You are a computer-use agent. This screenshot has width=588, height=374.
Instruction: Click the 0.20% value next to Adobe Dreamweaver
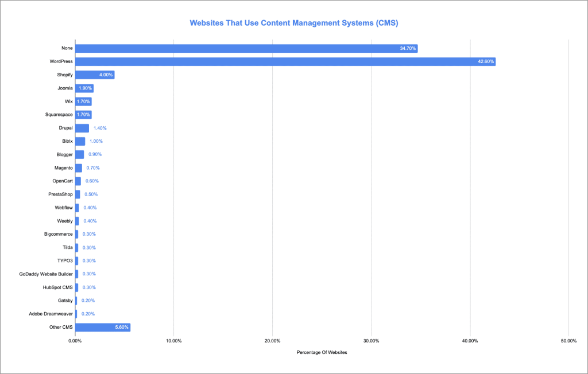click(88, 314)
